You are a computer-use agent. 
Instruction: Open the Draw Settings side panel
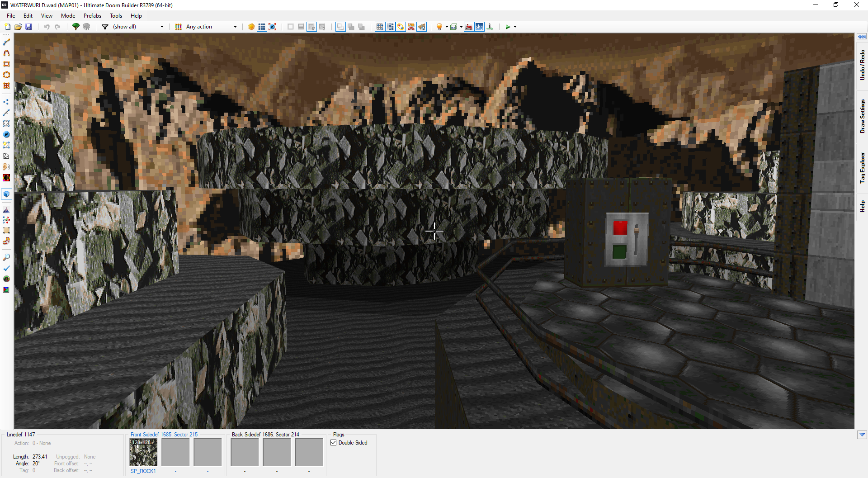click(862, 116)
